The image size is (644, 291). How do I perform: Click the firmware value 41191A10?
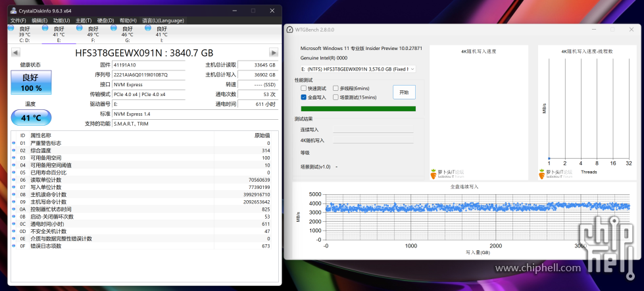149,65
